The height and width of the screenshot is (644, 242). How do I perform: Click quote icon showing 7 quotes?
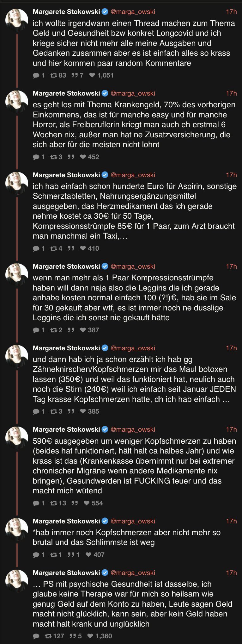[75, 75]
